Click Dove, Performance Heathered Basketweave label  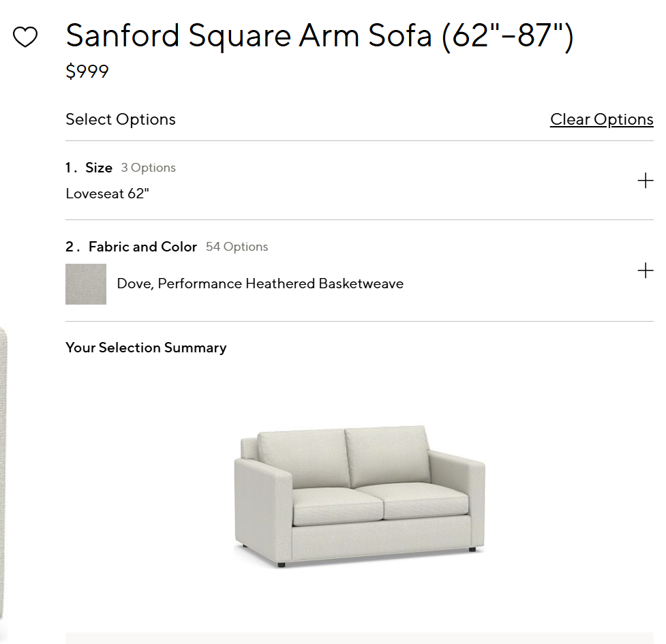pos(260,283)
